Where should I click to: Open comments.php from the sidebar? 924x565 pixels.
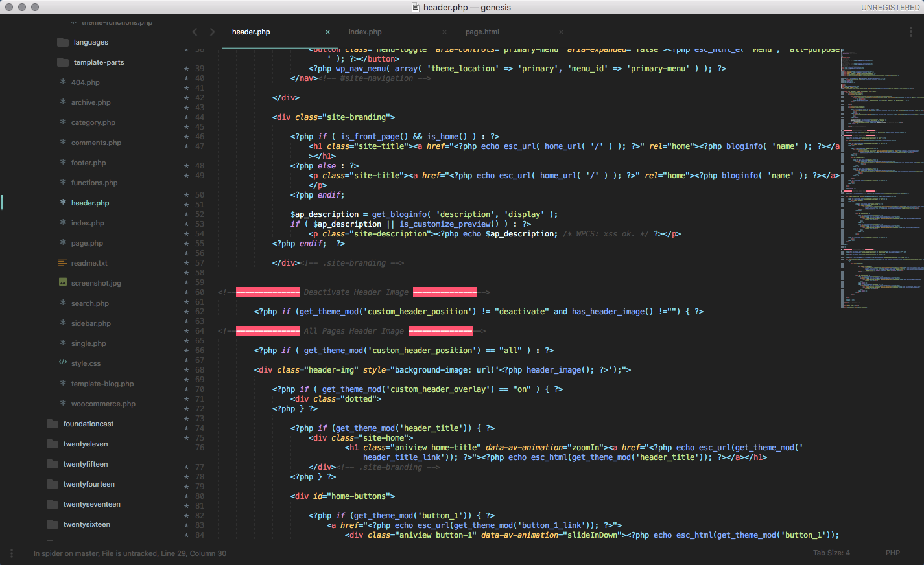pos(96,143)
